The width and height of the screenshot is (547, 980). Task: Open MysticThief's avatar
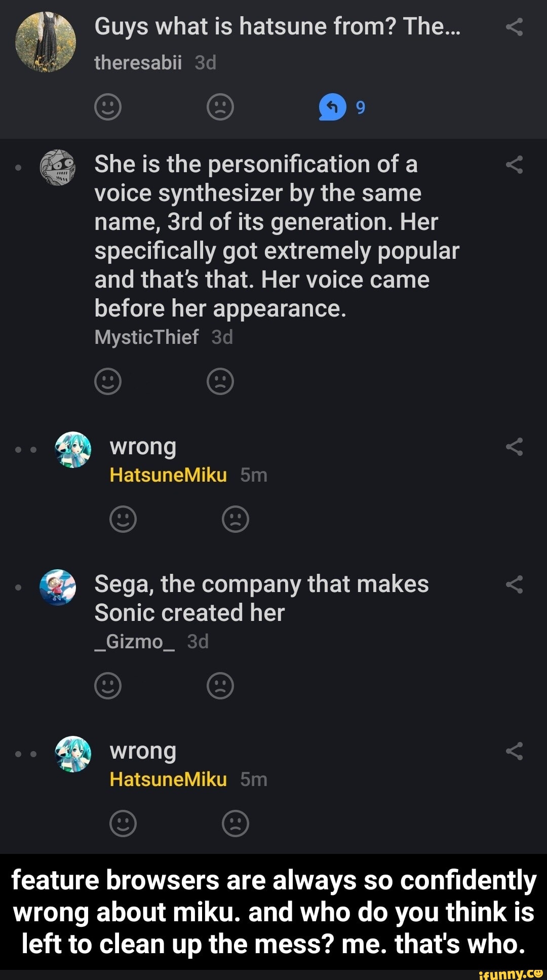58,167
